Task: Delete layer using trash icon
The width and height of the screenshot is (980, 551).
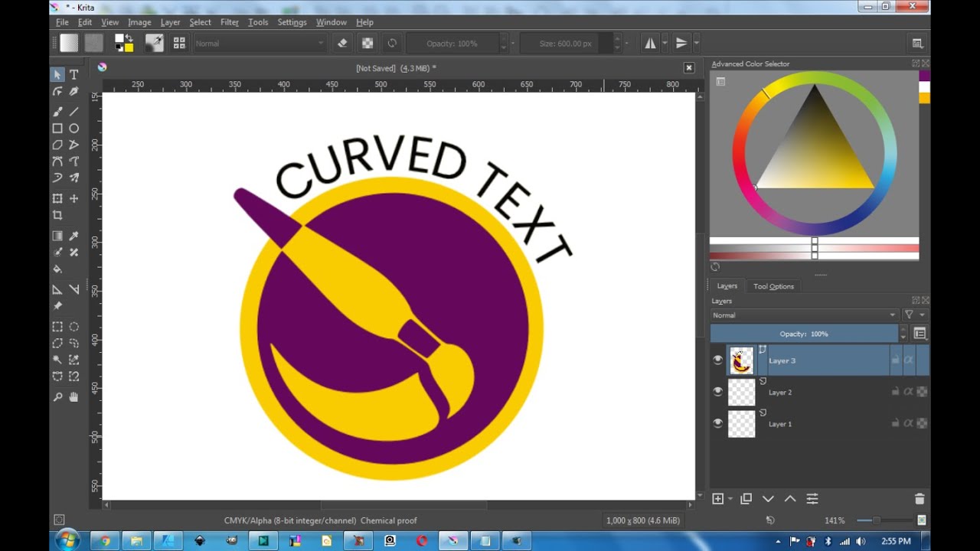Action: 920,499
